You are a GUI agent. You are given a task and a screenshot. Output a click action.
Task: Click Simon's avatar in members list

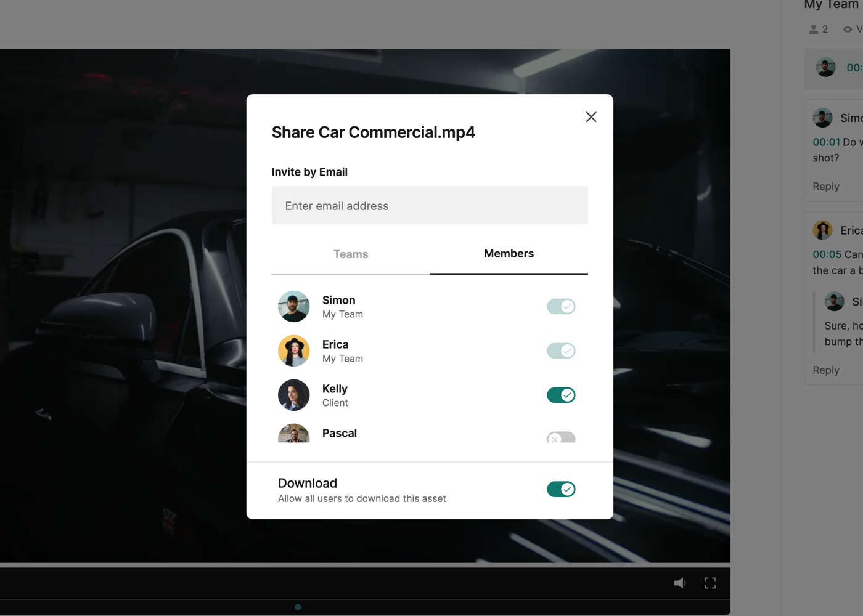[x=293, y=306]
